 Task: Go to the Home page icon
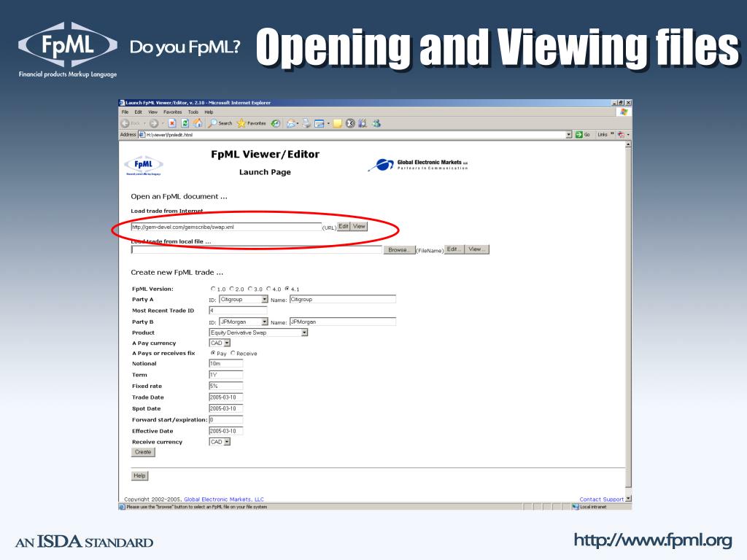click(x=198, y=123)
